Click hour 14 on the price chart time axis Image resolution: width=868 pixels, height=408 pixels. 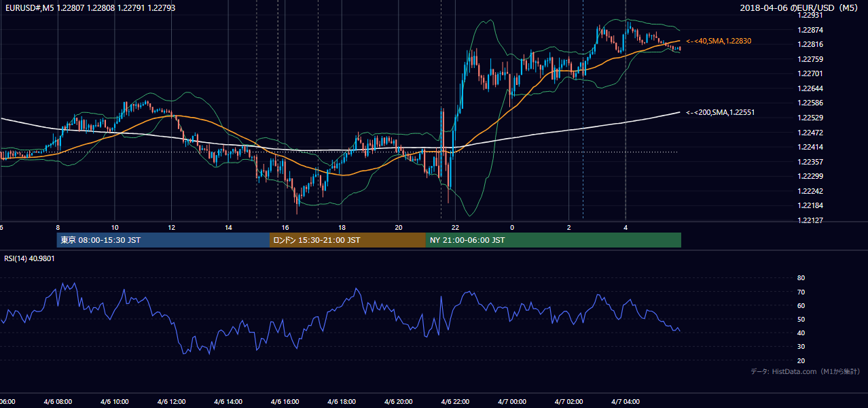point(228,227)
